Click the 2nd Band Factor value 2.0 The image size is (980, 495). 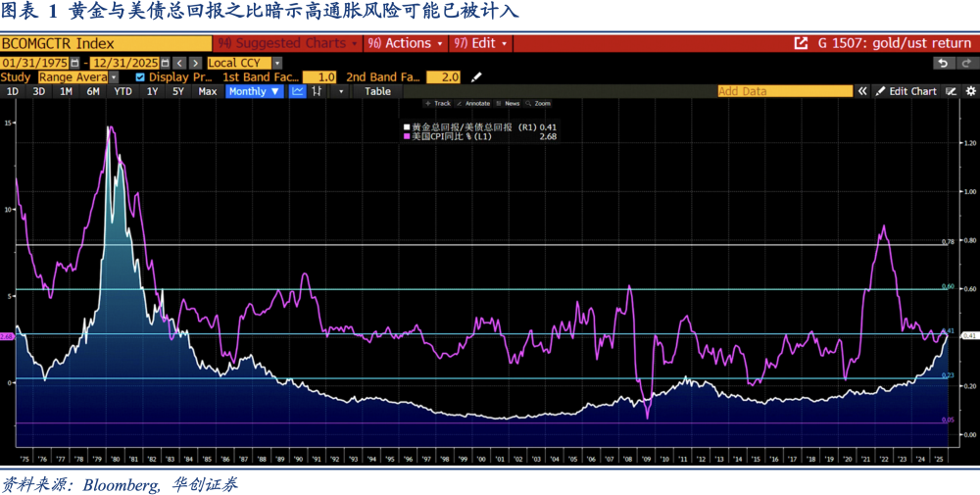click(443, 77)
